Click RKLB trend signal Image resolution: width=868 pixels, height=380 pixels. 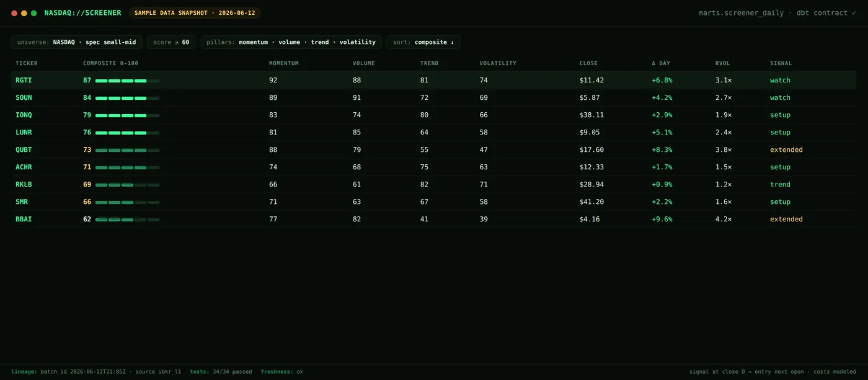[780, 184]
